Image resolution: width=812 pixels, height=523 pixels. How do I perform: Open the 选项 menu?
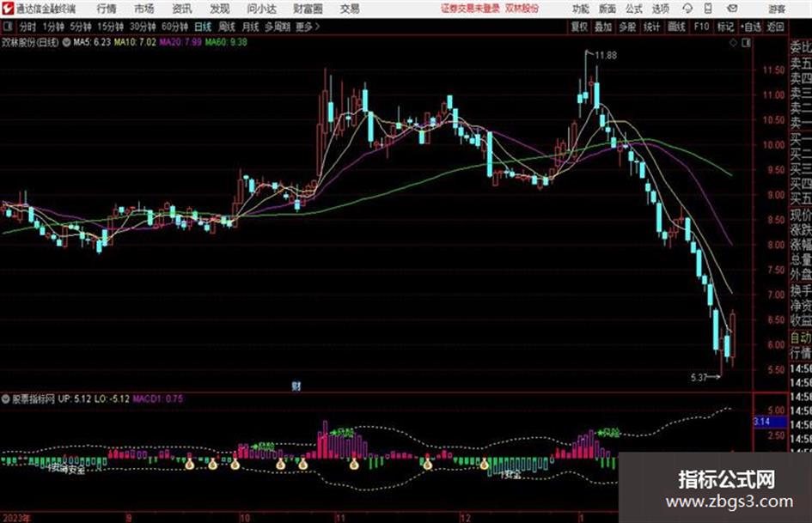point(660,9)
